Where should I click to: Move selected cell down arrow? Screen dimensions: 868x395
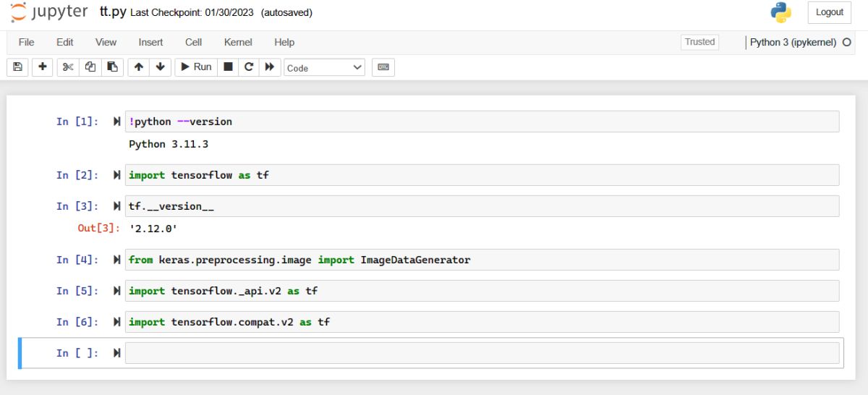161,67
